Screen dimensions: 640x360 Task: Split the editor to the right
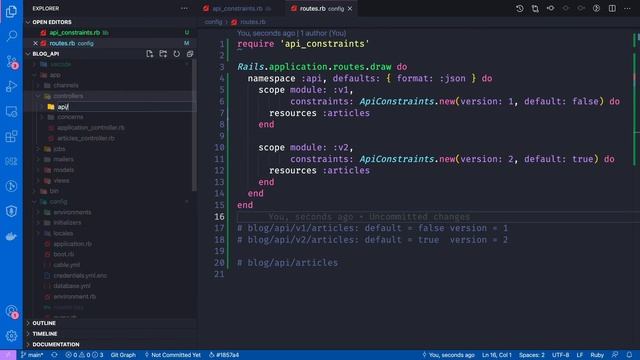click(x=612, y=8)
